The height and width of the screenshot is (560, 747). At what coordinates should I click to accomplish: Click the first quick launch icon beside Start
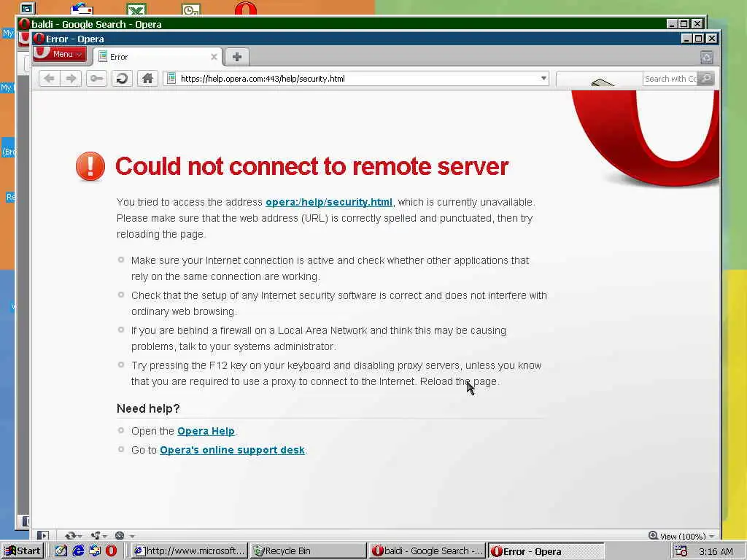(x=61, y=551)
